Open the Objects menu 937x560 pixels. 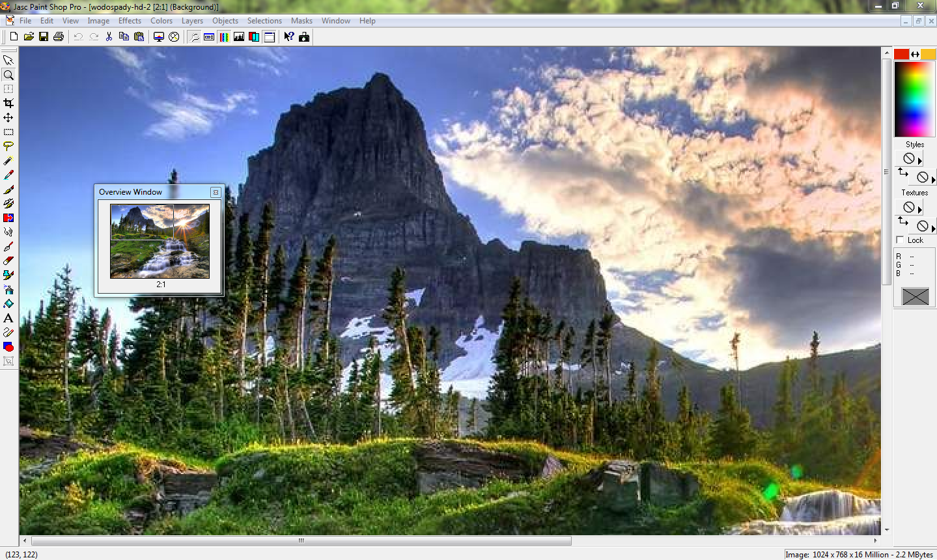(225, 21)
